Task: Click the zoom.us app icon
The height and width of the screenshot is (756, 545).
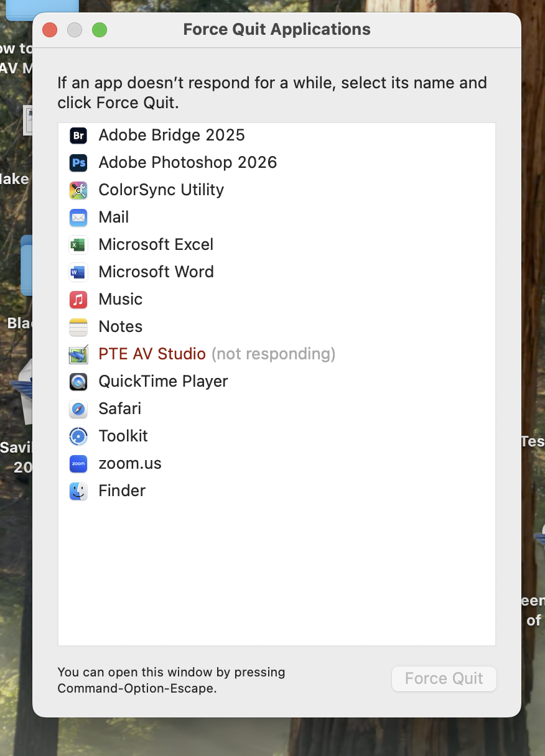Action: coord(78,464)
